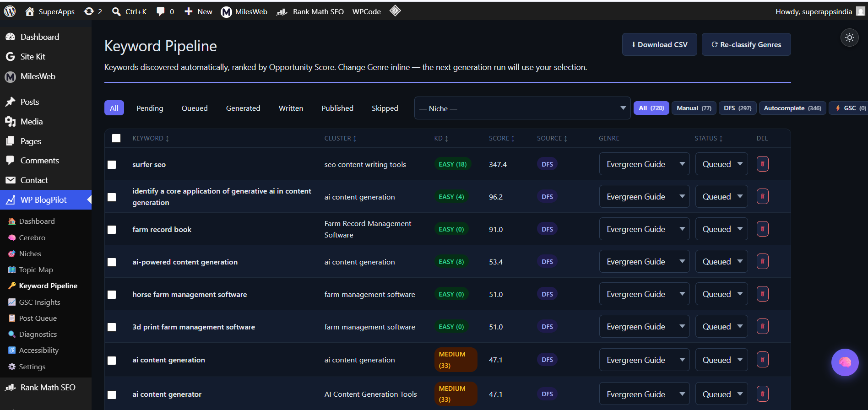Open the Niche filter dropdown
This screenshot has width=868, height=410.
pyautogui.click(x=522, y=108)
